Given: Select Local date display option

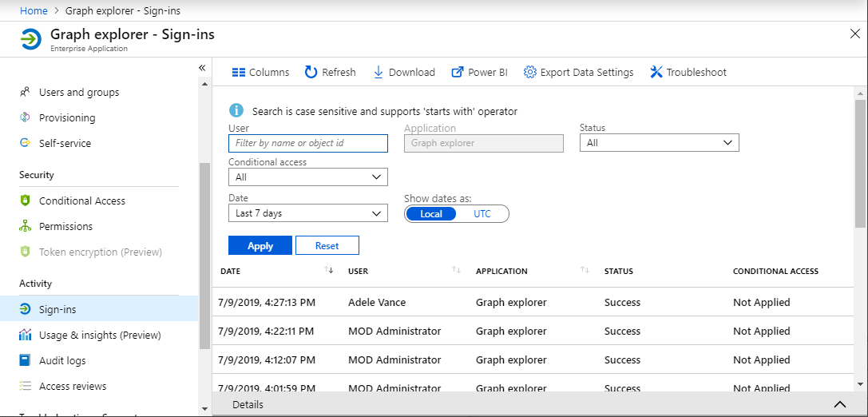Looking at the screenshot, I should coord(431,214).
